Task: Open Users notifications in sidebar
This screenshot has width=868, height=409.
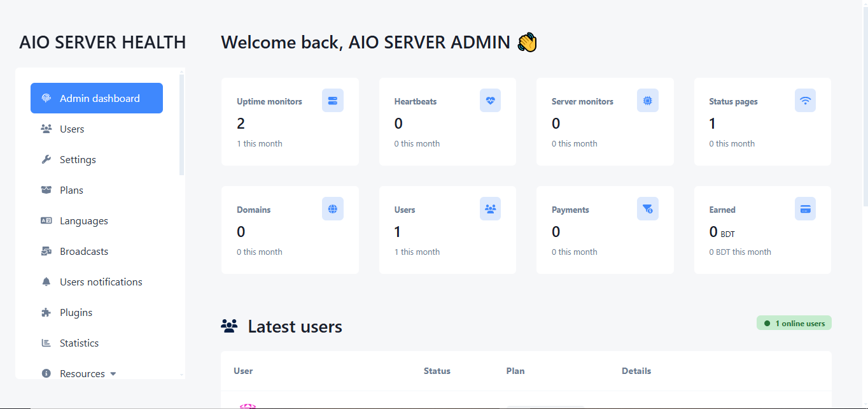Action: coord(101,282)
